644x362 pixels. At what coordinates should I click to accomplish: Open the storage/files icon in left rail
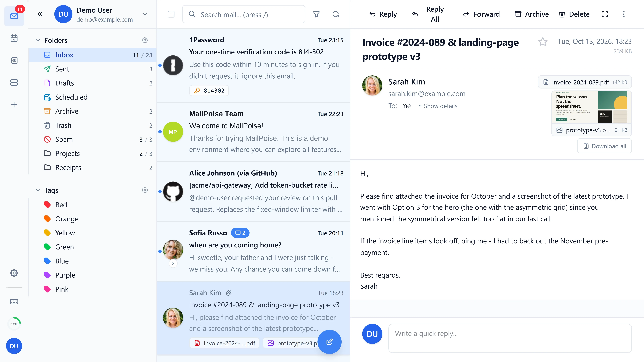(x=14, y=82)
